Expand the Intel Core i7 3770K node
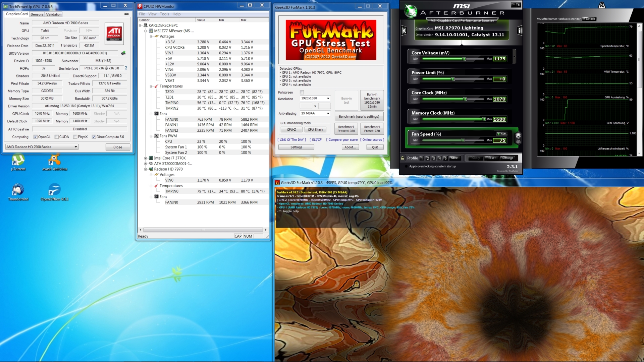Screen dimensions: 644x362 146,158
